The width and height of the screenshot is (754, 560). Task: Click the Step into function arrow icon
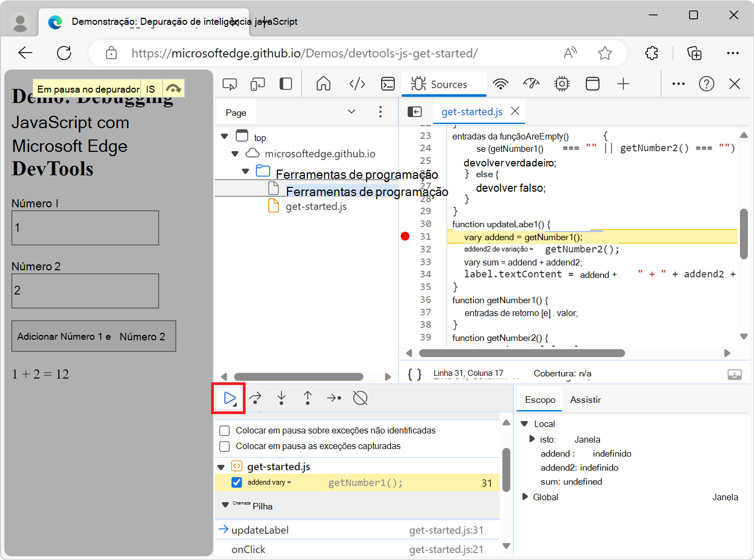click(x=281, y=398)
